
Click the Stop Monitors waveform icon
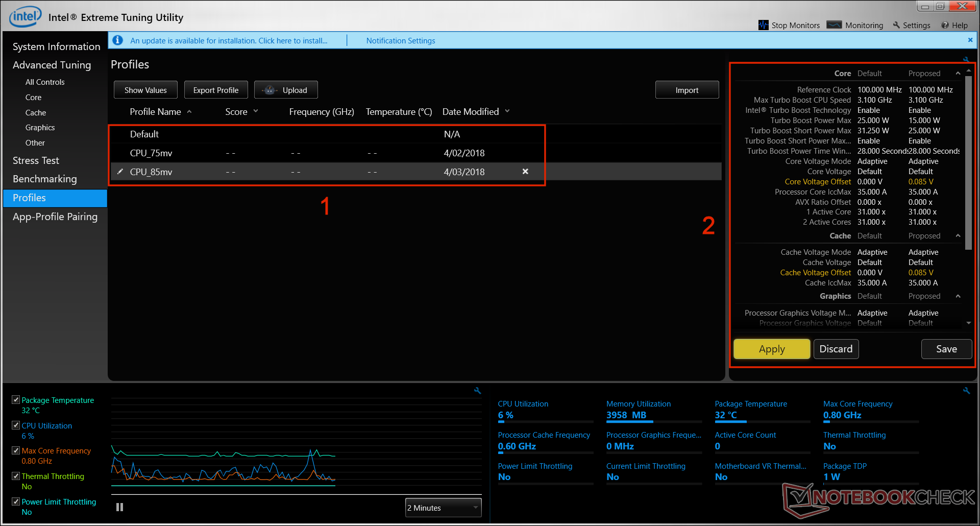pyautogui.click(x=763, y=25)
